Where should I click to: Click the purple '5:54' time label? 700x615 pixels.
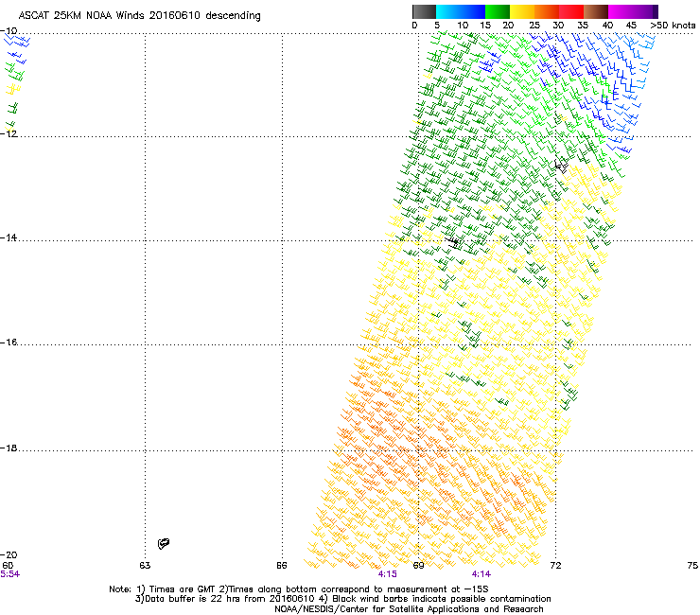9,574
